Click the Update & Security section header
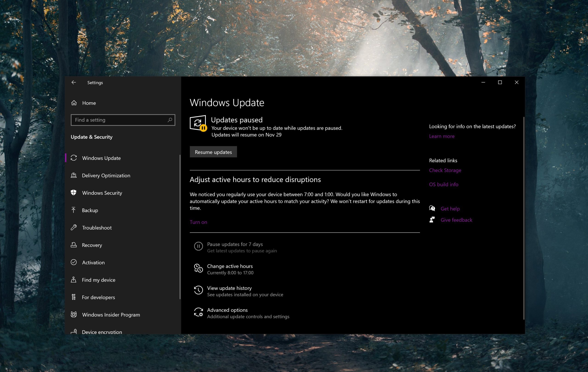The height and width of the screenshot is (372, 588). (92, 137)
